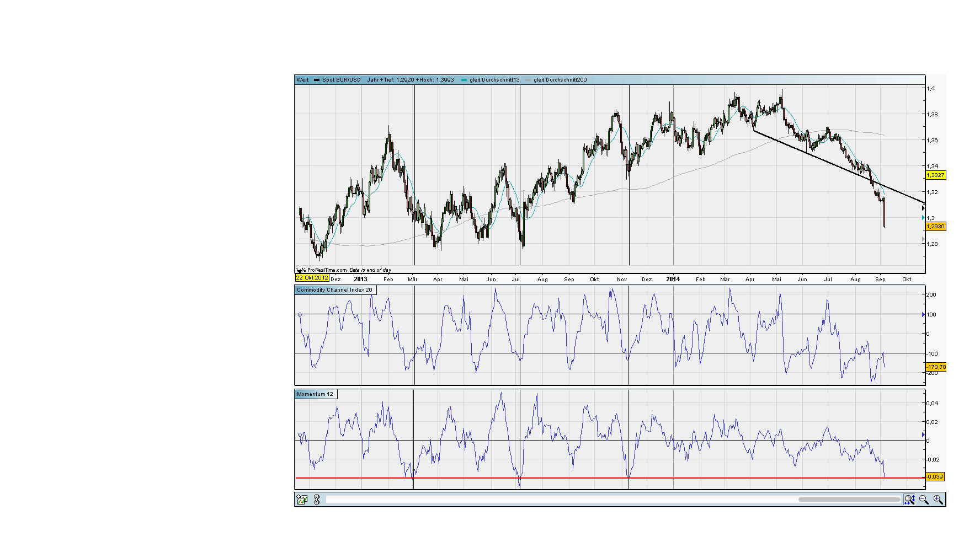Click the '-200' label on the CCI axis

(x=932, y=373)
